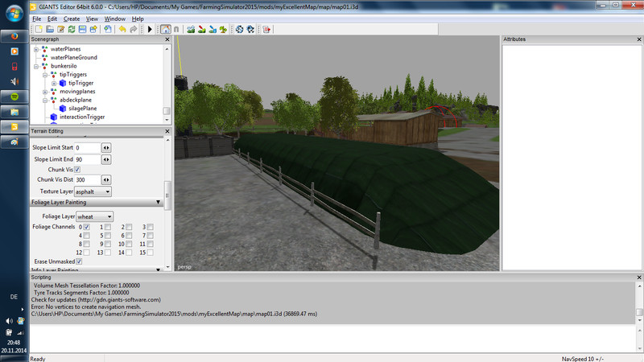
Task: Click the Windows Start orb
Action: pos(14,14)
